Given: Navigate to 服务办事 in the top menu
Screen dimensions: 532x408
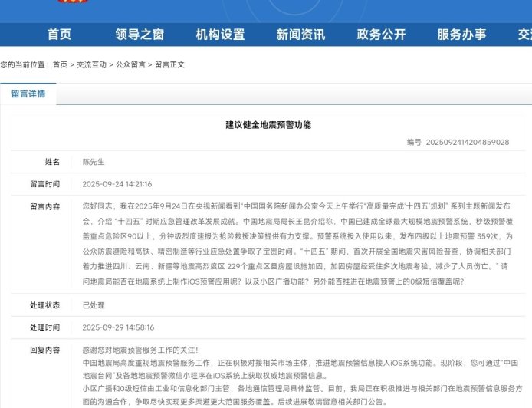Looking at the screenshot, I should click(x=461, y=35).
